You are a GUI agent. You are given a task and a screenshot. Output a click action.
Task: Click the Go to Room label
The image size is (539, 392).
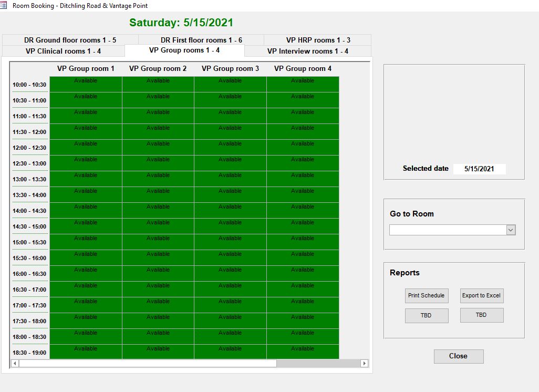[412, 214]
